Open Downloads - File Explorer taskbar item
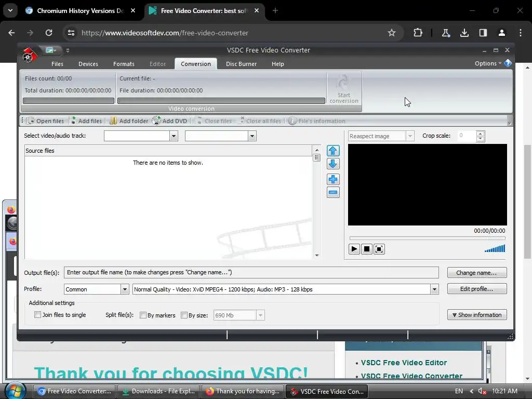532x399 pixels. 158,391
